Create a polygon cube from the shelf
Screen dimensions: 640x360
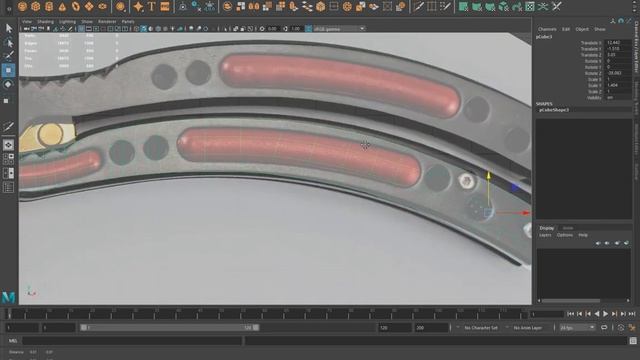click(36, 6)
